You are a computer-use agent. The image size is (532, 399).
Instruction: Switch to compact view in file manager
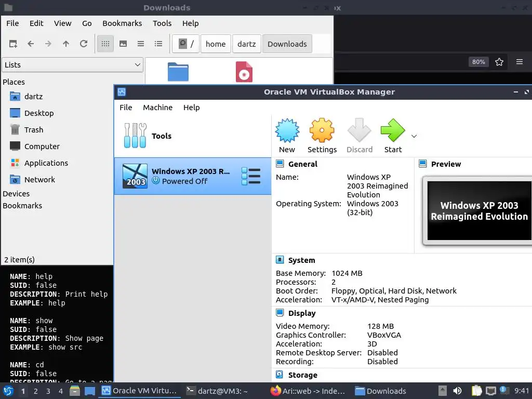[x=141, y=44]
